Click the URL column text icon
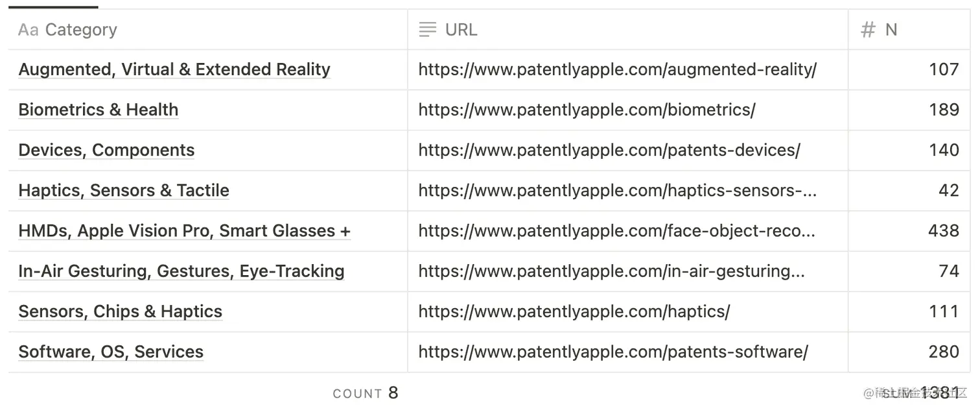The height and width of the screenshot is (412, 980). pos(427,30)
